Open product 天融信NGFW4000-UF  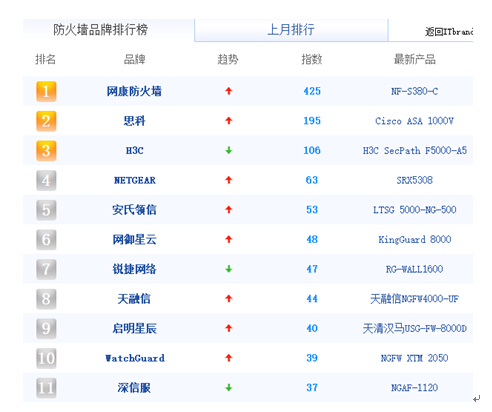[x=414, y=299]
